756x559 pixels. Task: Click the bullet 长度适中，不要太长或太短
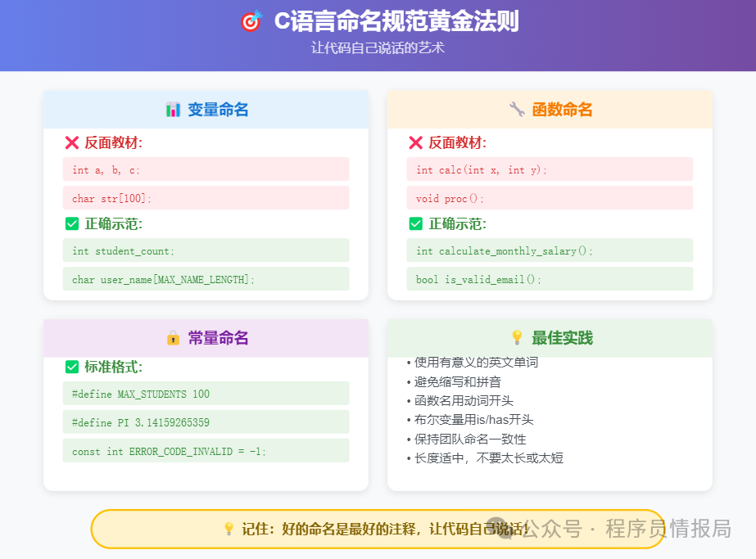tap(485, 458)
